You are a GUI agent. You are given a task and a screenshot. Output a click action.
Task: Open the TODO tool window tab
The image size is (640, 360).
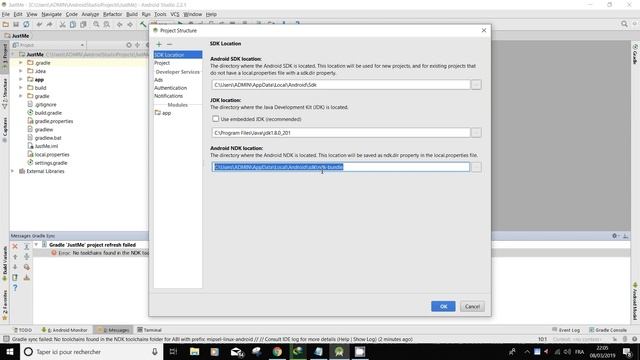[x=22, y=330]
